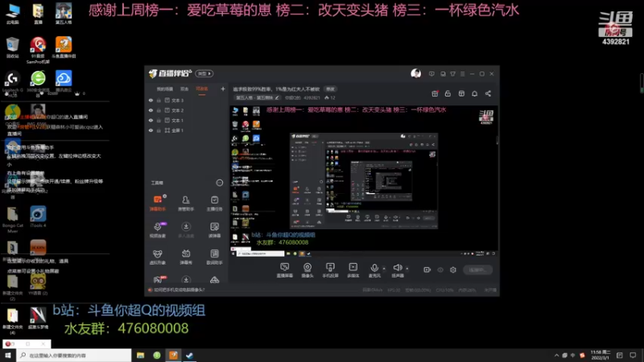This screenshot has height=362, width=644.
Task: Switch to the 我的场景 scene tab
Action: pos(165,89)
